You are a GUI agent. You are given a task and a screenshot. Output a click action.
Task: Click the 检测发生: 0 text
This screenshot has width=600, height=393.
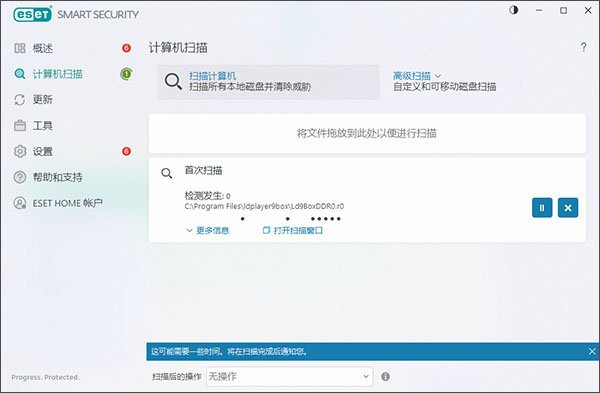pos(207,196)
